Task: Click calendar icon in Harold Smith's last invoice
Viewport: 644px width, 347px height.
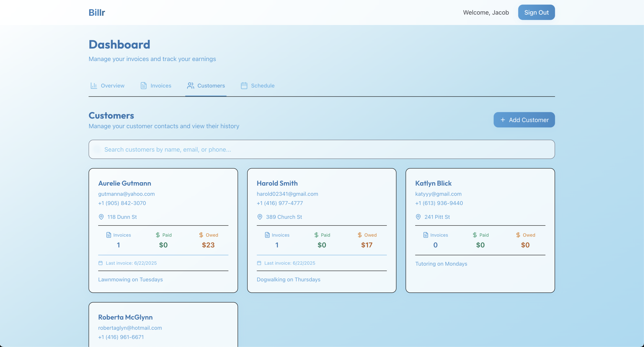Action: tap(259, 263)
